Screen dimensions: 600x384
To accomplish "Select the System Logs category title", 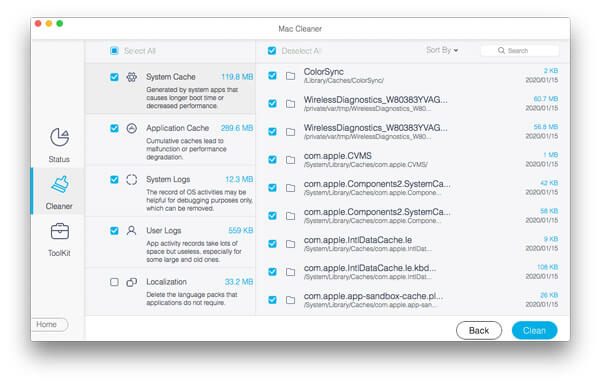I will click(x=168, y=179).
